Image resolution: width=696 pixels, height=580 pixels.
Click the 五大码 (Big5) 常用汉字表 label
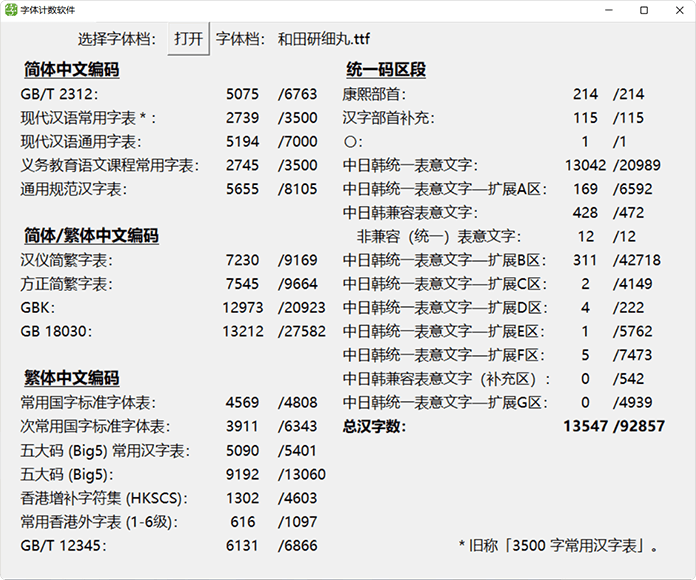point(105,451)
